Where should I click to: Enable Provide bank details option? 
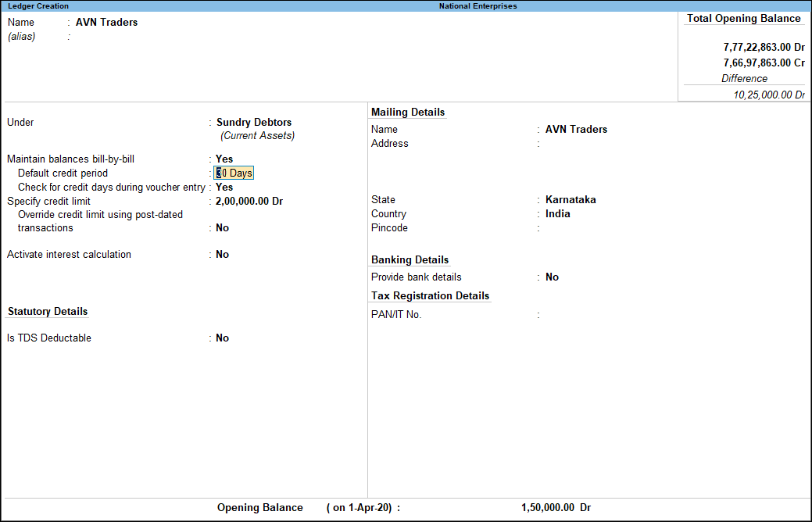[553, 277]
